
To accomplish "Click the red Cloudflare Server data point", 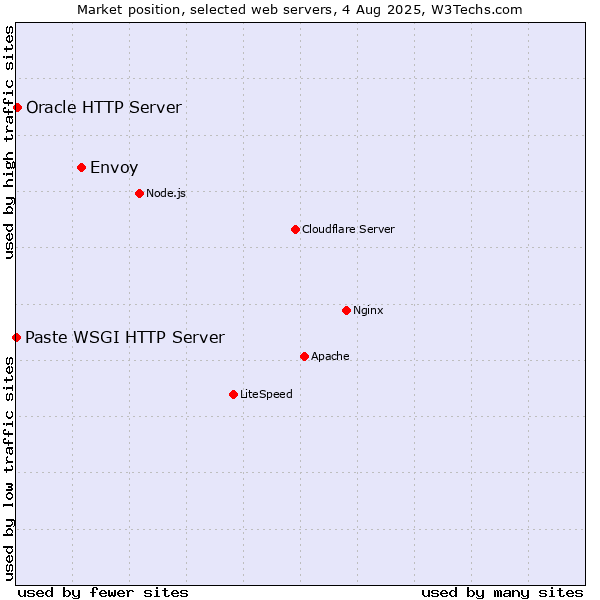I will point(295,230).
